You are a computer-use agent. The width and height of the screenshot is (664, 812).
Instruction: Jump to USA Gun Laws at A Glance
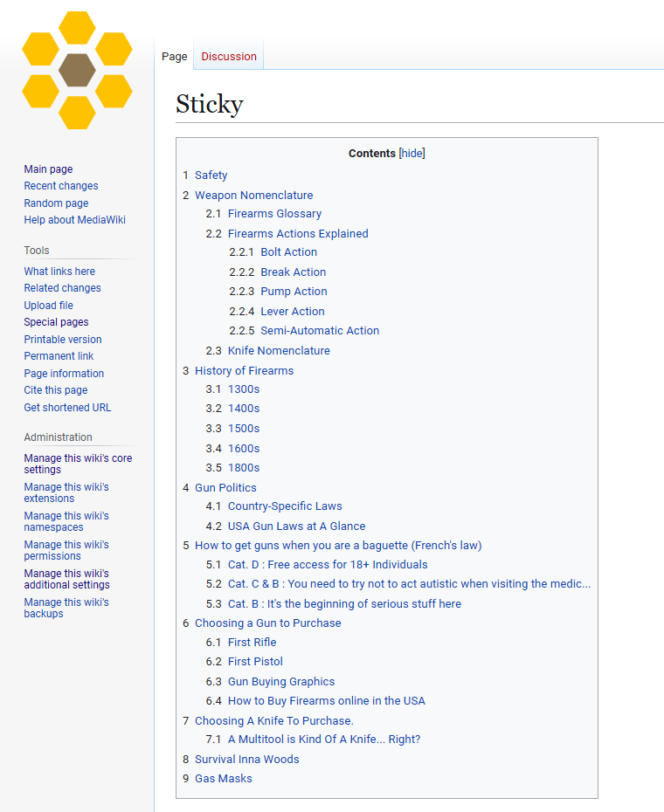(x=296, y=526)
